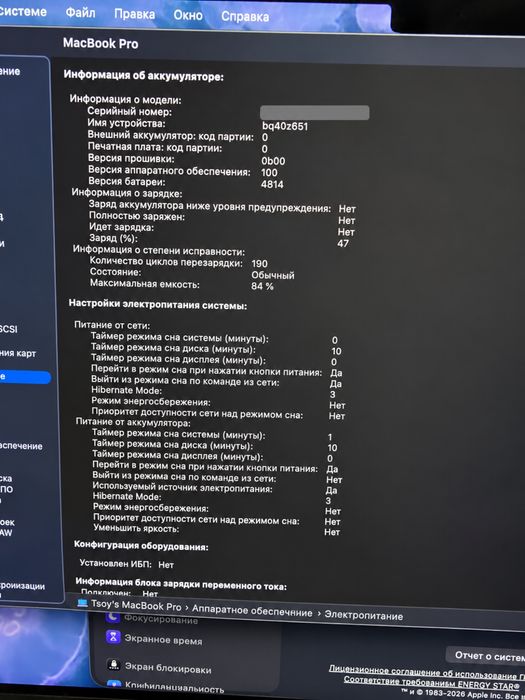Click the Печатная плата: код партии label
This screenshot has height=700, width=525.
[x=154, y=147]
